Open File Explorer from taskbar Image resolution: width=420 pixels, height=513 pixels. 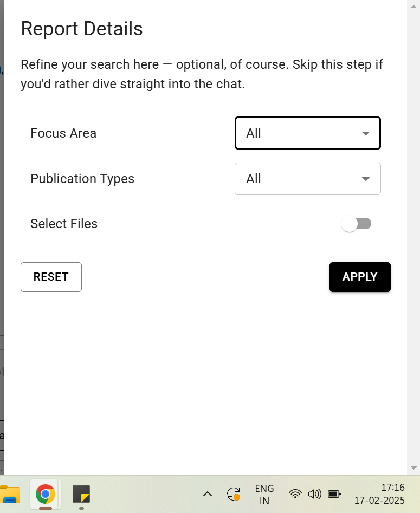tap(10, 494)
